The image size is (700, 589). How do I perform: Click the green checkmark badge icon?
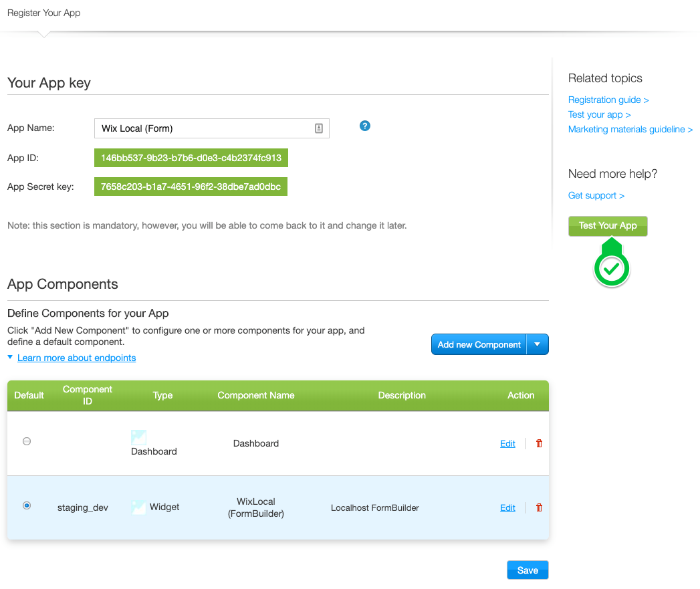tap(612, 269)
